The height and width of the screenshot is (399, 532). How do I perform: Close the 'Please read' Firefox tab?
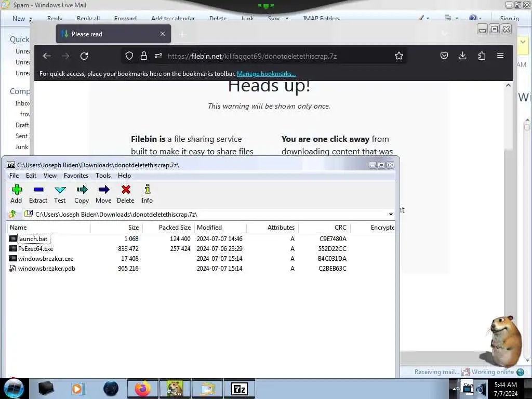163,34
